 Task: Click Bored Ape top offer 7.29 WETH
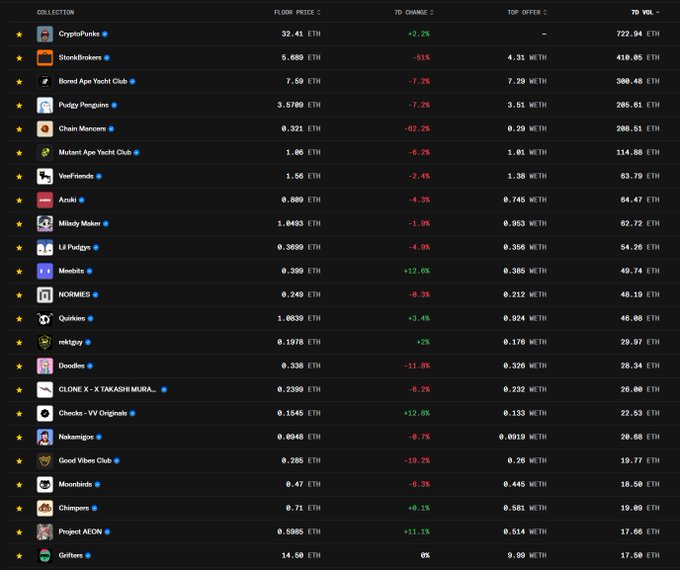pos(527,81)
